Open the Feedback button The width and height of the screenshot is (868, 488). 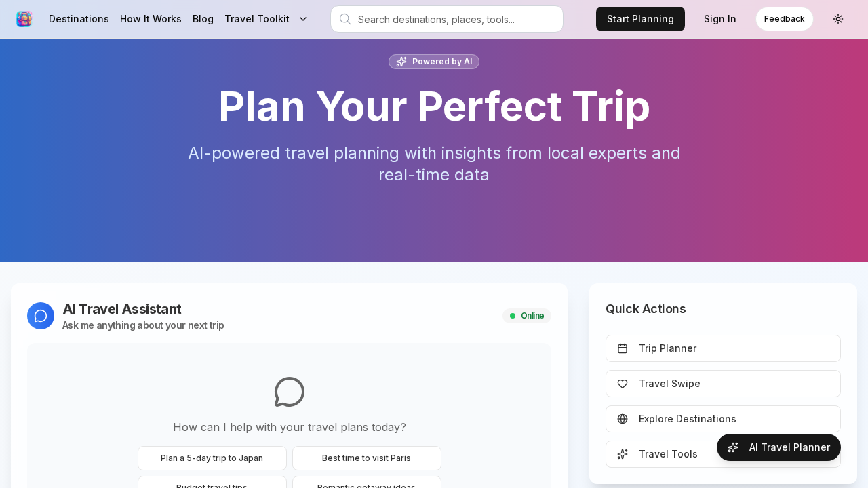click(x=785, y=19)
